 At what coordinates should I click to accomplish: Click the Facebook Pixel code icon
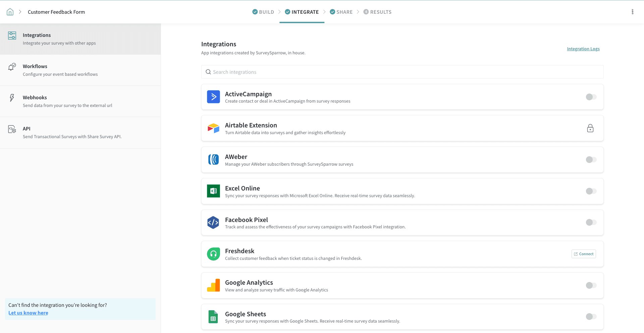[213, 223]
